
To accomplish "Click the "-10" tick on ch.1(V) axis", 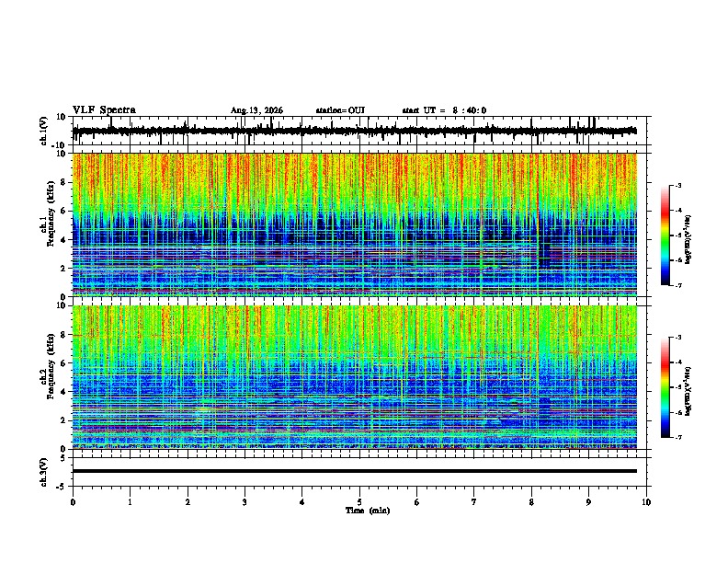I will tap(60, 145).
